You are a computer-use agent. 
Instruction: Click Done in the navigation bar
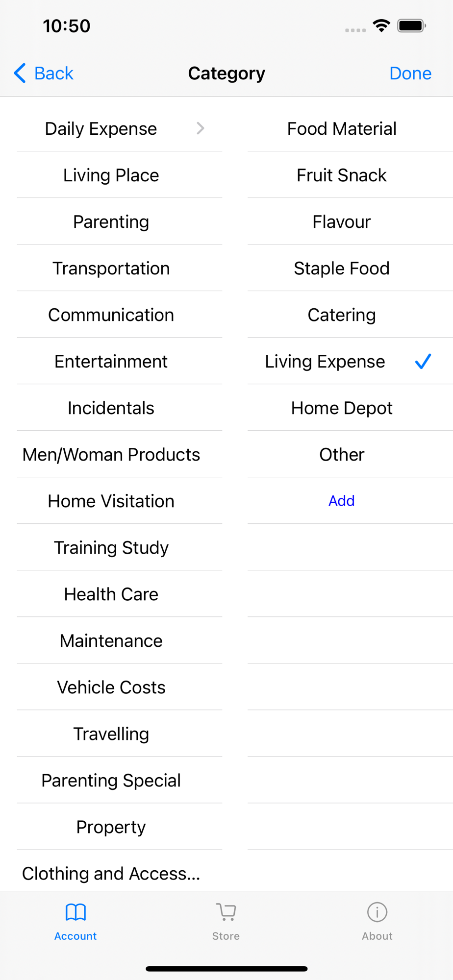click(x=410, y=73)
